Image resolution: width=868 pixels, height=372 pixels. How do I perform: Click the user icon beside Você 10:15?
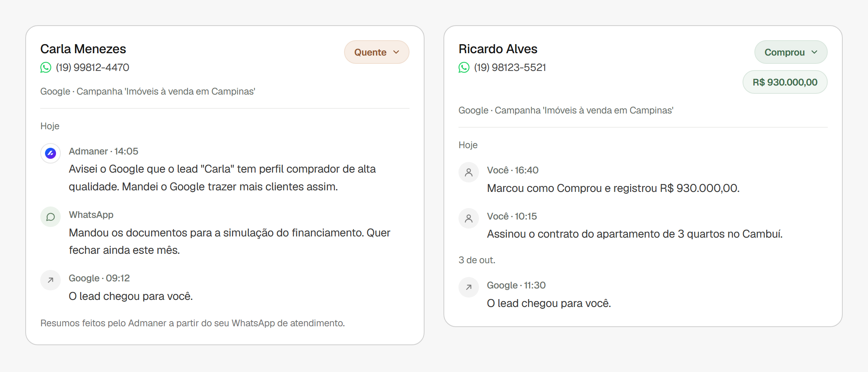pyautogui.click(x=469, y=218)
